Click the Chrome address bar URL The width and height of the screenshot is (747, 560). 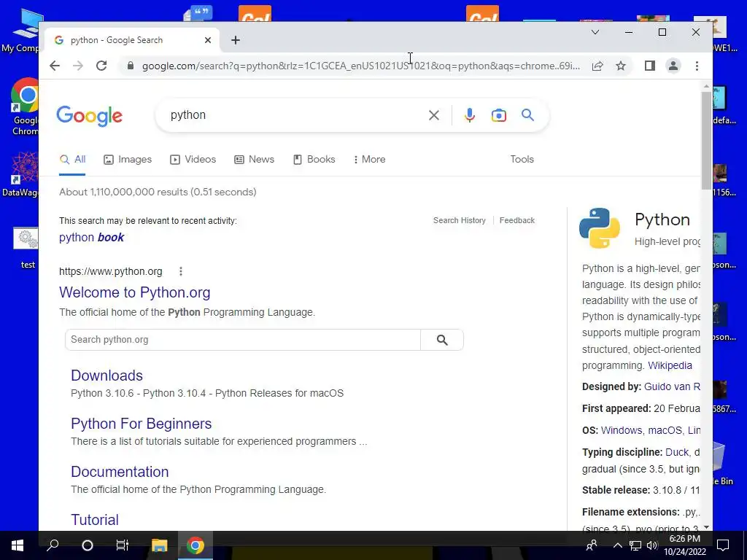point(361,66)
